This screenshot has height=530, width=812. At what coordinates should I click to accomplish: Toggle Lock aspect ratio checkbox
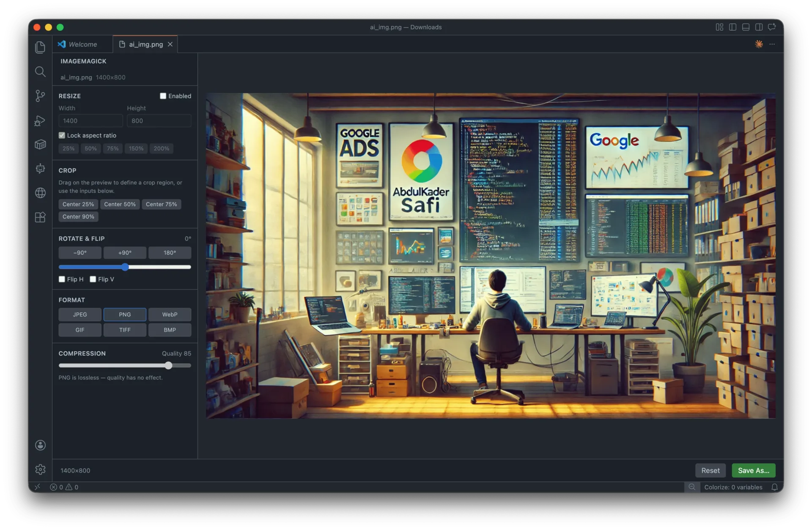click(x=62, y=135)
